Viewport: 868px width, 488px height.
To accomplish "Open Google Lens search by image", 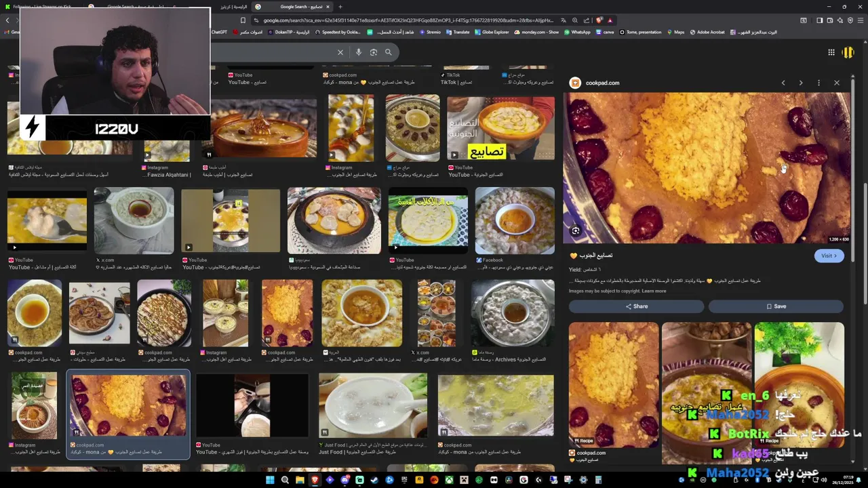I will pyautogui.click(x=374, y=52).
